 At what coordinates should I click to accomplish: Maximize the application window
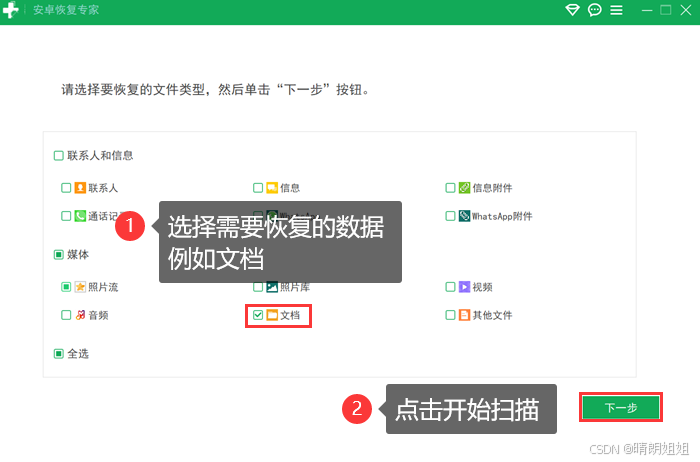(666, 10)
